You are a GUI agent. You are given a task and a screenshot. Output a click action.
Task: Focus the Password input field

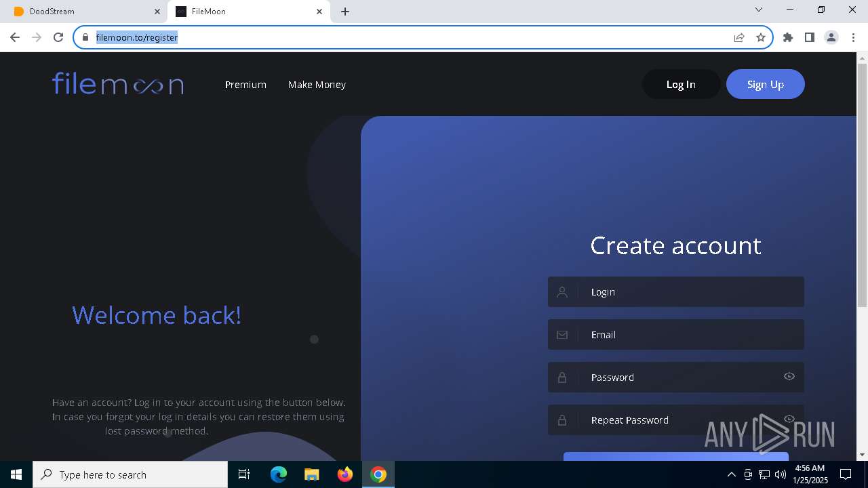(676, 377)
